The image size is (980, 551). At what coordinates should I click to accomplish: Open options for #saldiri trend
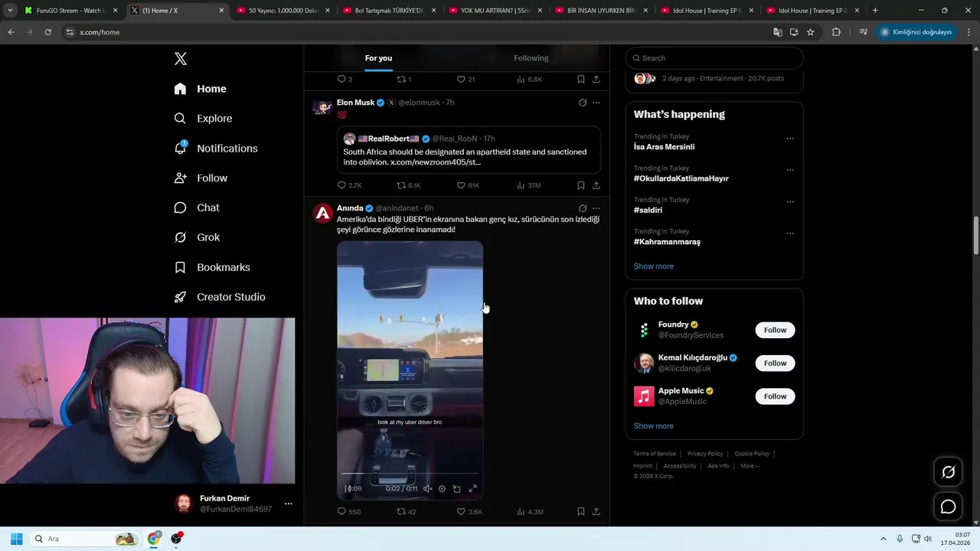(790, 202)
